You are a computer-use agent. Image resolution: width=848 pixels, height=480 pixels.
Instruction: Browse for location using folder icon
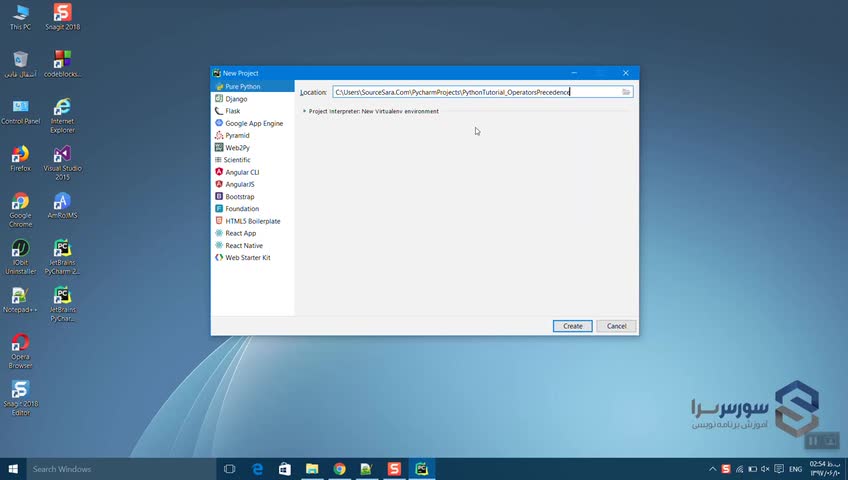[x=626, y=92]
